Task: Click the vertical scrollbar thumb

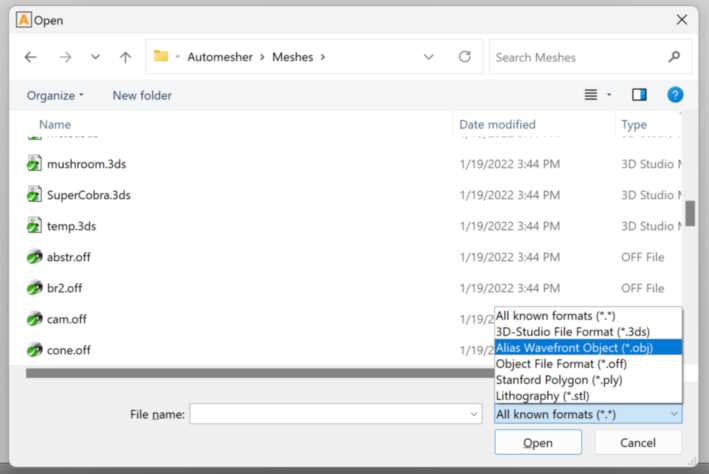Action: (x=690, y=213)
